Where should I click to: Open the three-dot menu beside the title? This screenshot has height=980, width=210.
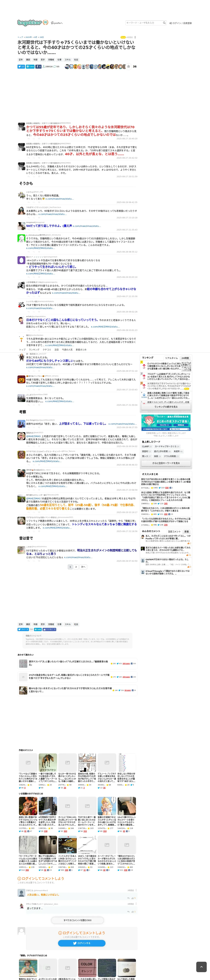coord(135,37)
